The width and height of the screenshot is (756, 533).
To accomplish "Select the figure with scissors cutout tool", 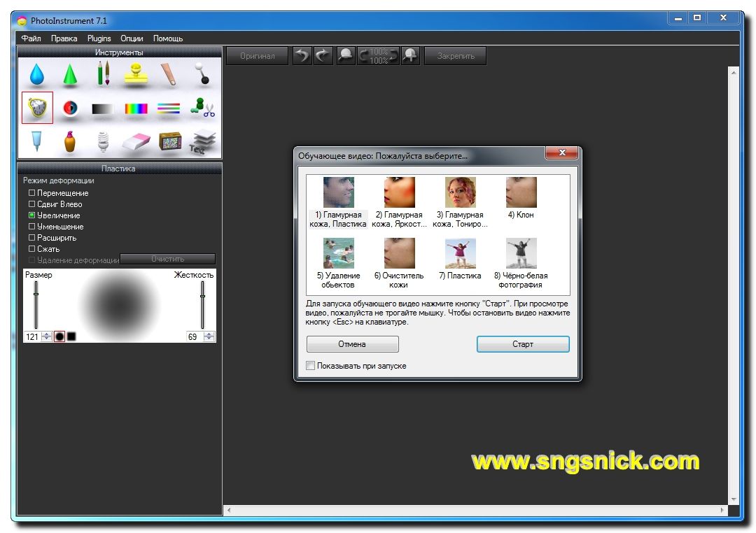I will (x=202, y=108).
